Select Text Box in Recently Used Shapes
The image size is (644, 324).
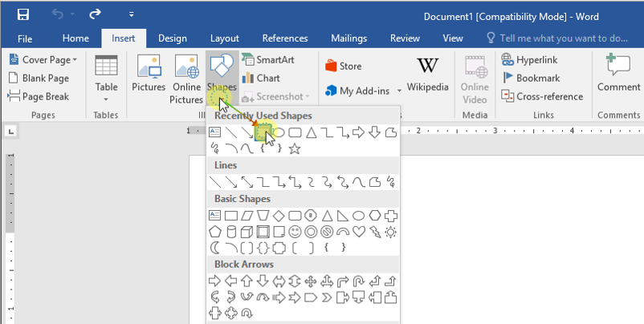(x=215, y=132)
